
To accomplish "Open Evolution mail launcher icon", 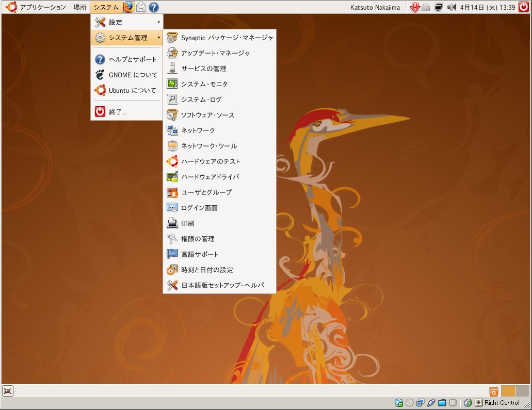I will pyautogui.click(x=141, y=7).
